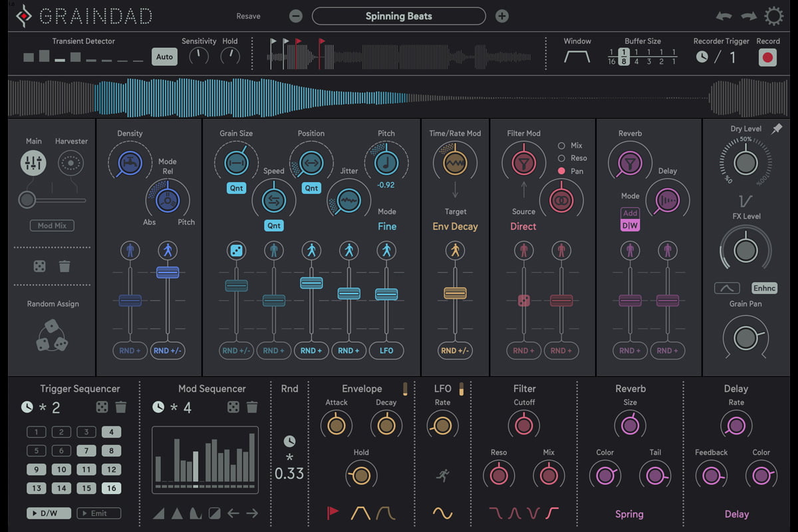798x532 pixels.
Task: Select the Pan radio option
Action: coord(561,171)
